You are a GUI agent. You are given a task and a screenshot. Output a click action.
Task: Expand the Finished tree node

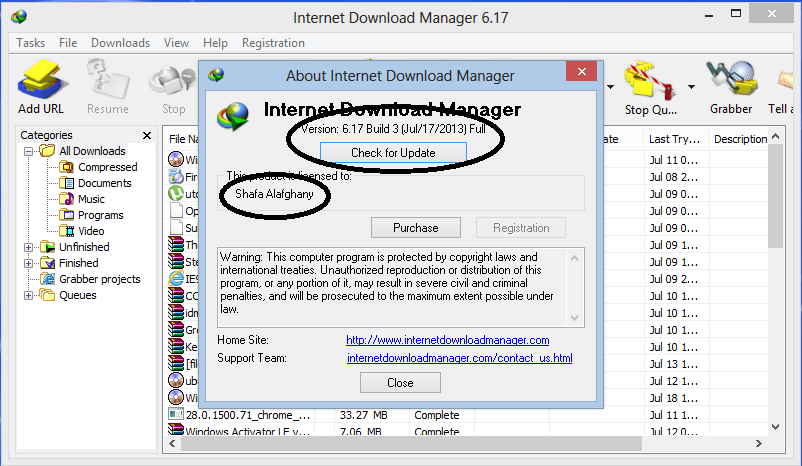click(x=29, y=263)
